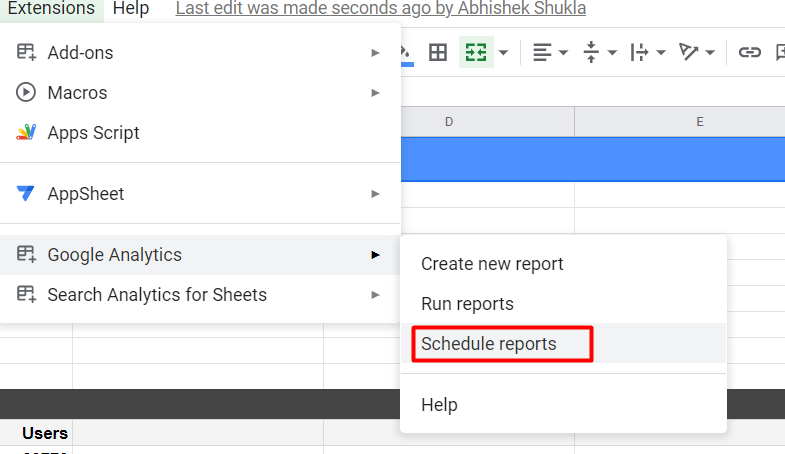Click the fill color bucket icon
The width and height of the screenshot is (785, 454).
click(407, 54)
